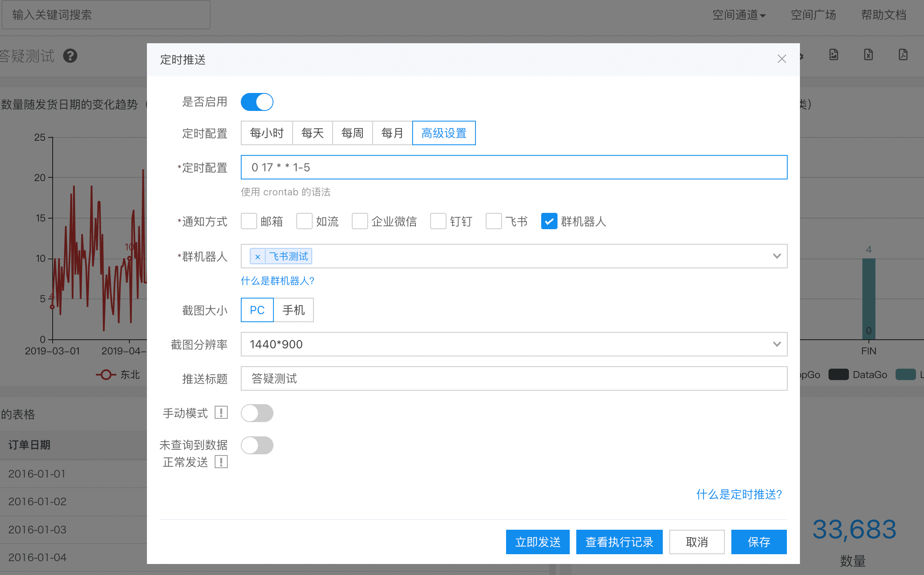Image resolution: width=924 pixels, height=575 pixels.
Task: Click the 2016-01-02 table cell
Action: coord(37,502)
